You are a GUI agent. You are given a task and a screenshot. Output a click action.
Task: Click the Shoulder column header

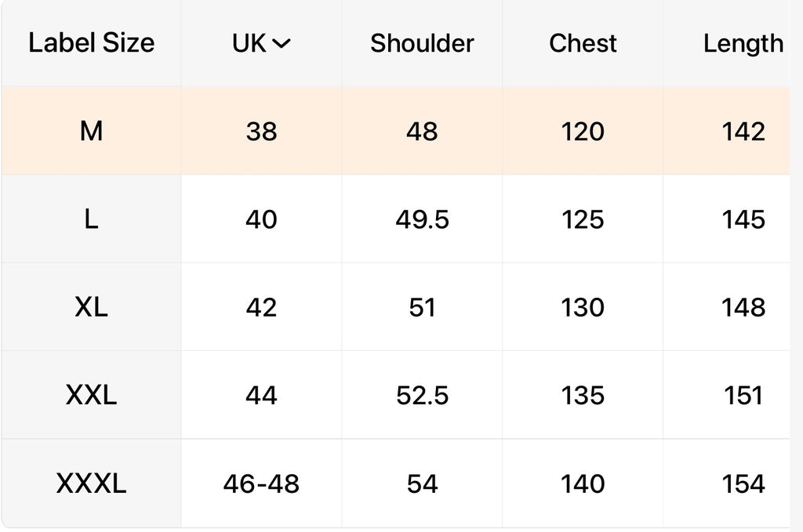pos(422,44)
